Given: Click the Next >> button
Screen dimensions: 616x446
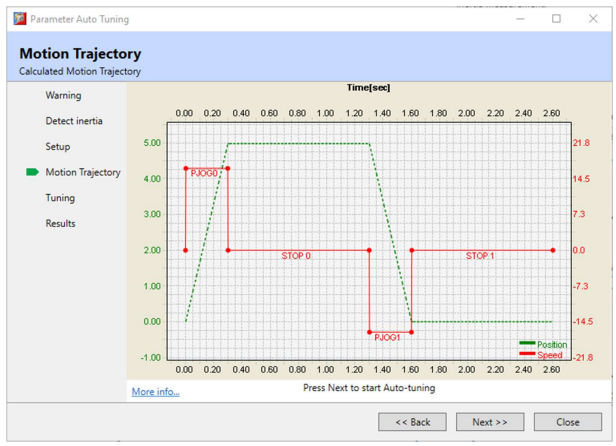Looking at the screenshot, I should 490,422.
